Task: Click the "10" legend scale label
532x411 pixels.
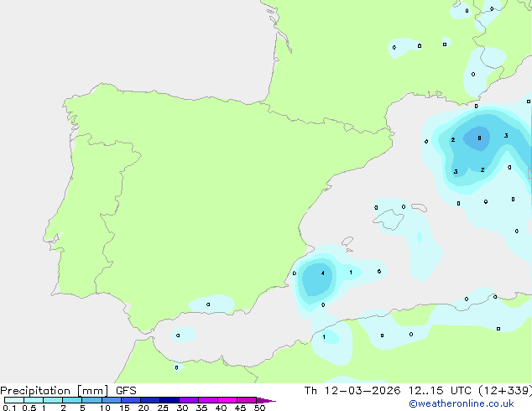Action: pyautogui.click(x=105, y=408)
